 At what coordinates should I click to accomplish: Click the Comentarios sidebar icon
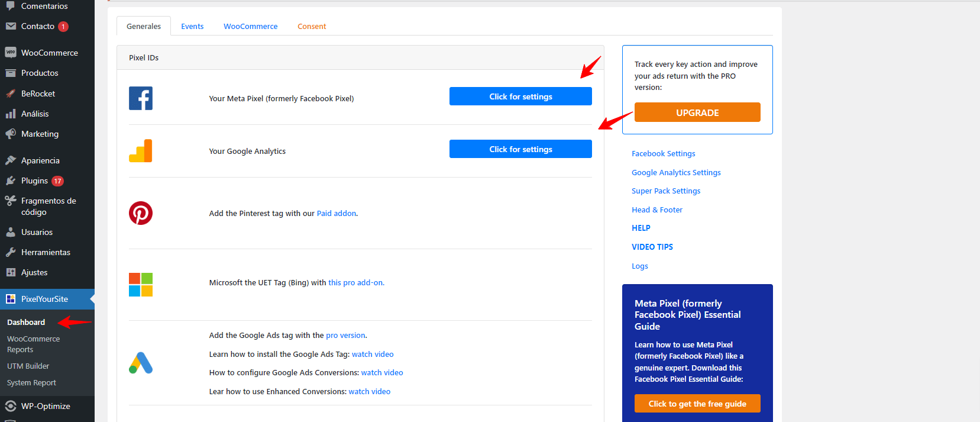click(x=11, y=6)
